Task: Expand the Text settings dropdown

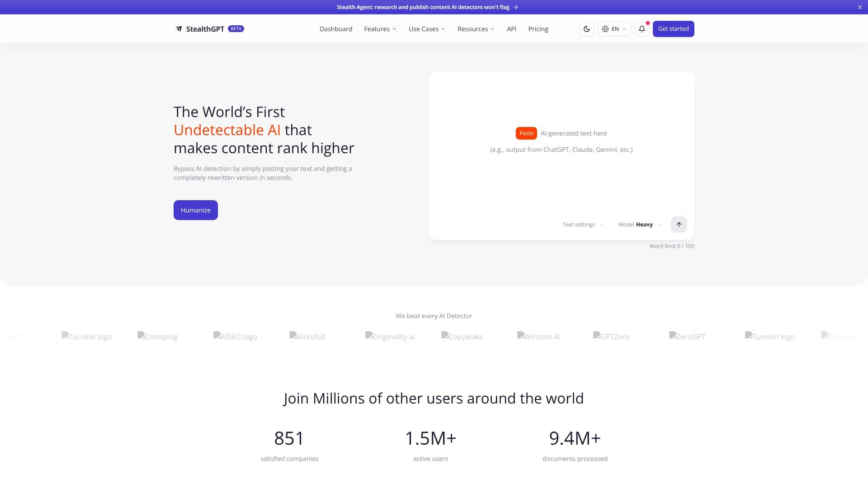Action: pos(583,225)
